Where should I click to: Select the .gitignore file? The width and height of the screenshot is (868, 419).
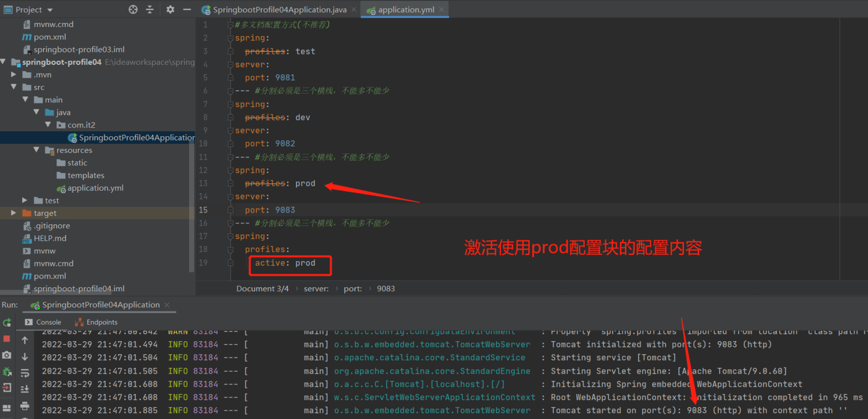47,225
